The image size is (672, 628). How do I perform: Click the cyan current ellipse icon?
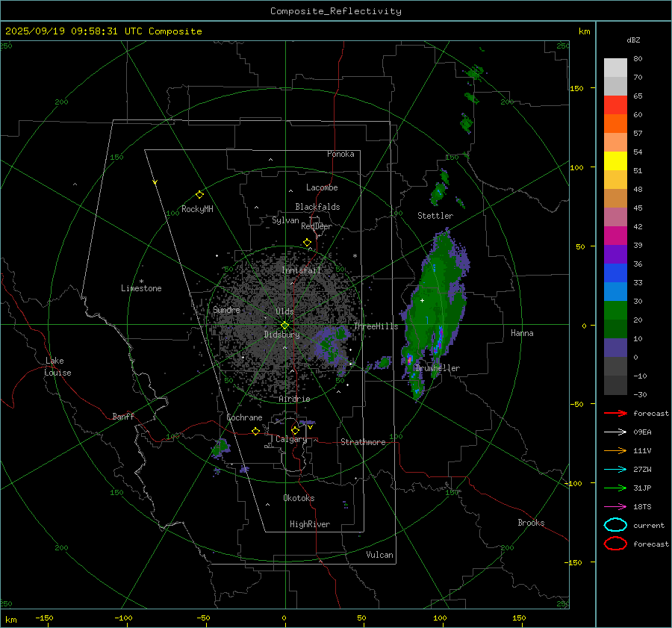(x=615, y=525)
